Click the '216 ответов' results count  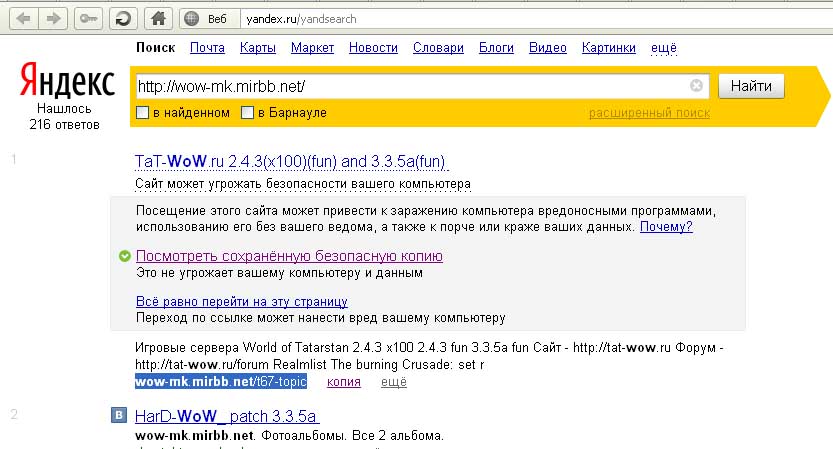coord(64,125)
